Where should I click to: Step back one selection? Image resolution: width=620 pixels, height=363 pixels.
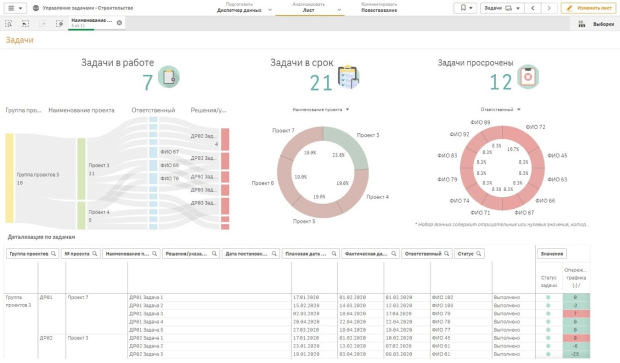[25, 24]
